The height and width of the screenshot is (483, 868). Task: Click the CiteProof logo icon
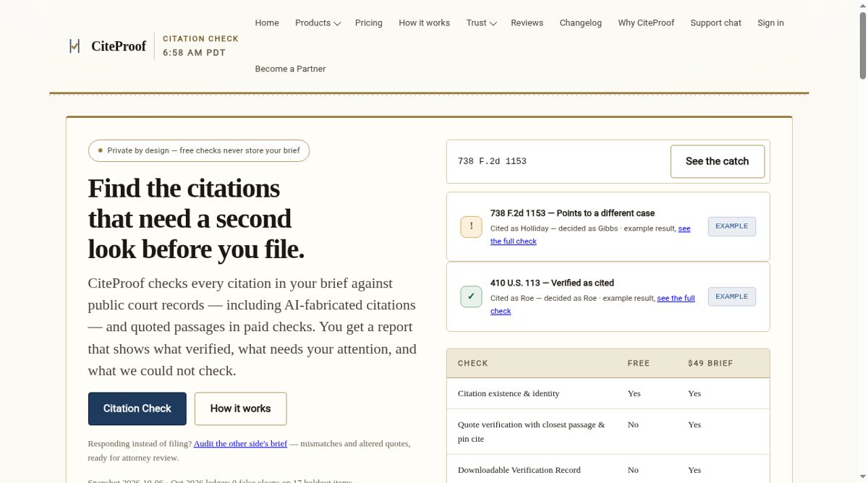75,46
